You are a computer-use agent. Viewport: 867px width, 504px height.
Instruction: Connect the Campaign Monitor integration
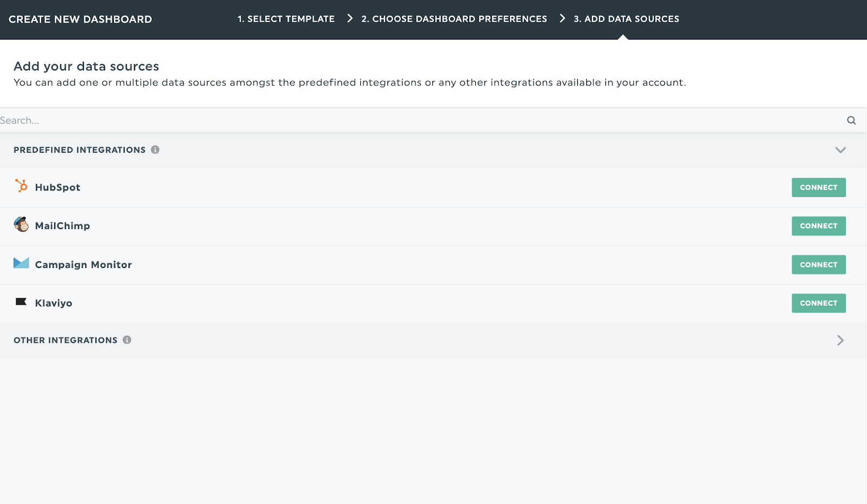[819, 265]
